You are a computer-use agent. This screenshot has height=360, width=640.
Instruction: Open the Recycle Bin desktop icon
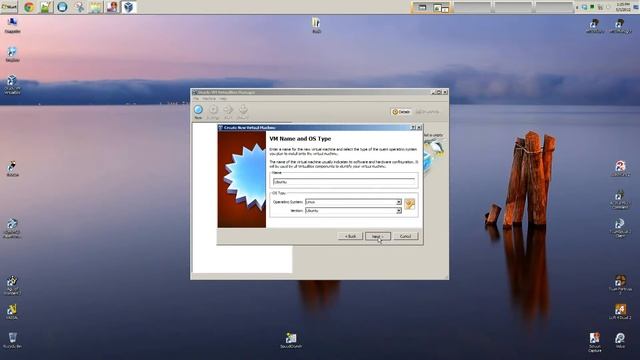[12, 341]
